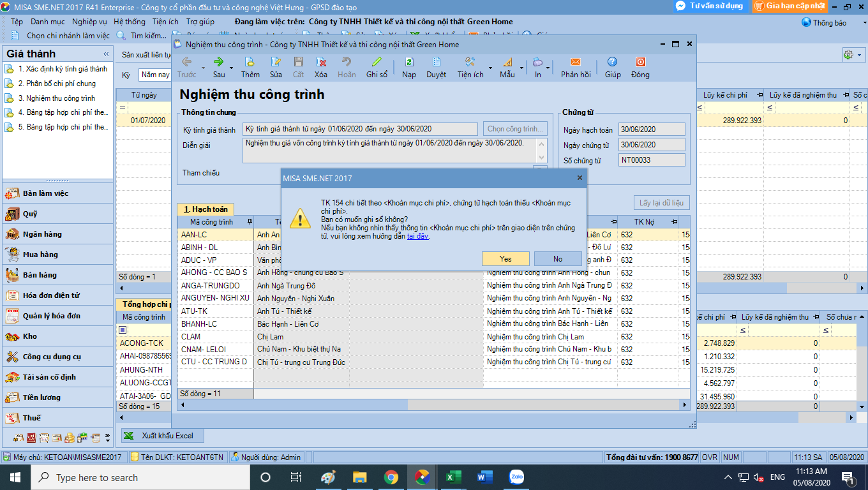Expand more module icons chevron in sidebar
The image size is (868, 490).
(108, 438)
